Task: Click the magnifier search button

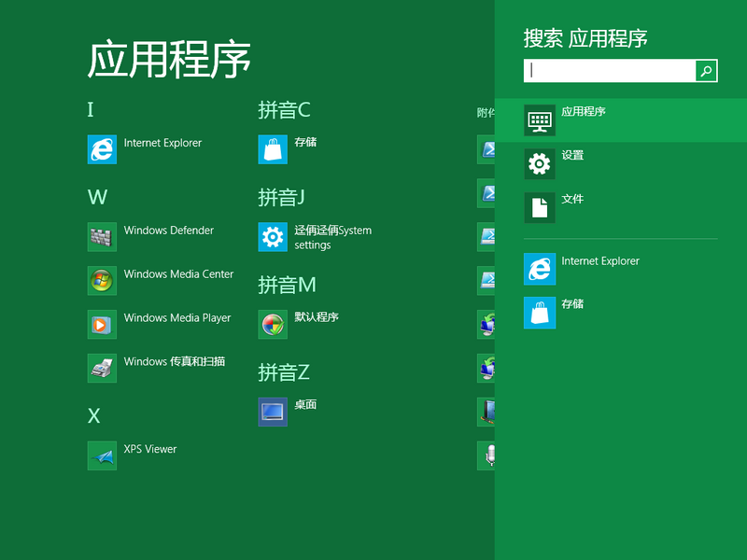Action: [707, 71]
